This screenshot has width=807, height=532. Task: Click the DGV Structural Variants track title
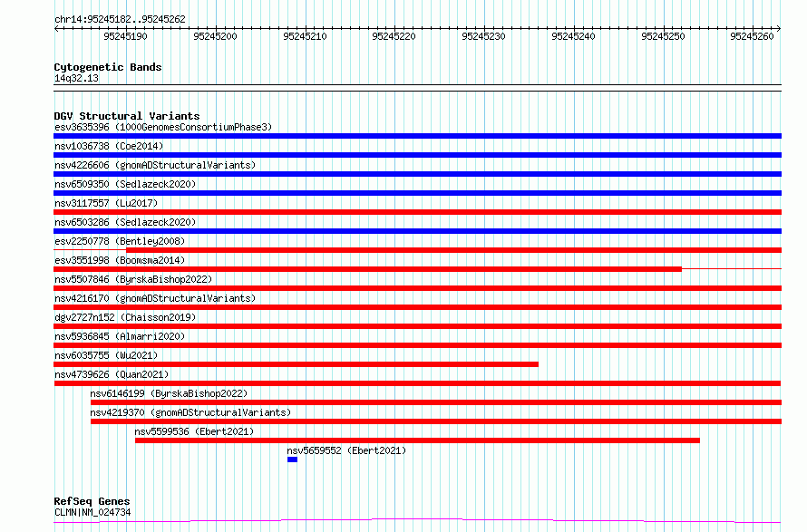[x=127, y=116]
